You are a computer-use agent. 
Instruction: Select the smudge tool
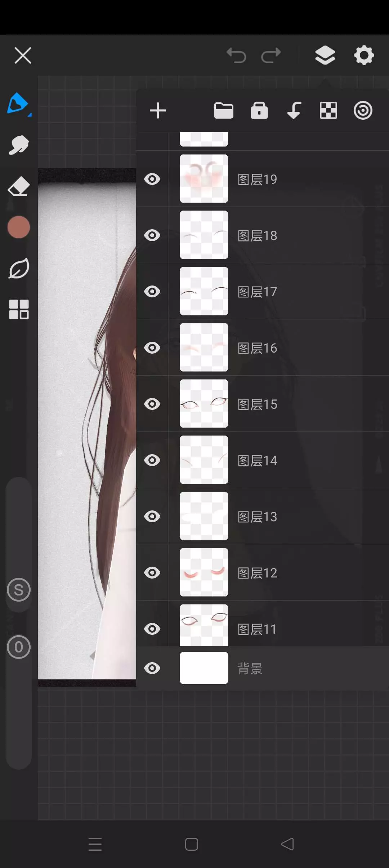tap(18, 145)
